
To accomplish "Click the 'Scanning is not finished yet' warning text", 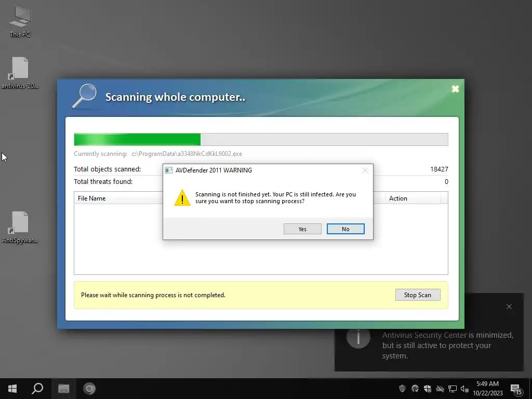I will click(275, 198).
